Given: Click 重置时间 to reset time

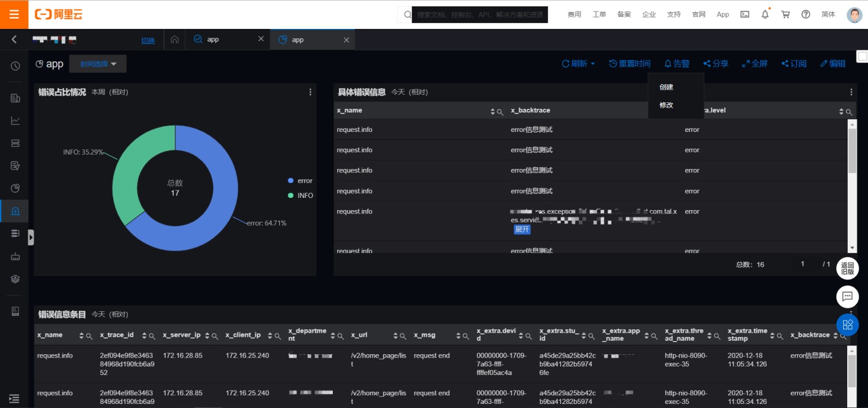Looking at the screenshot, I should [630, 64].
